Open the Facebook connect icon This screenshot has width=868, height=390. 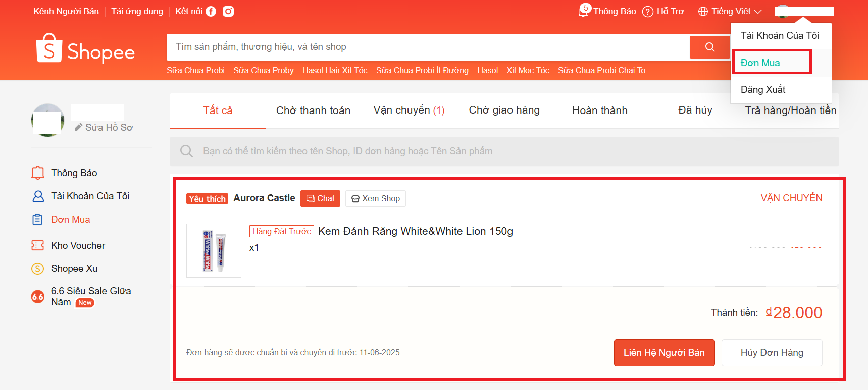point(211,11)
